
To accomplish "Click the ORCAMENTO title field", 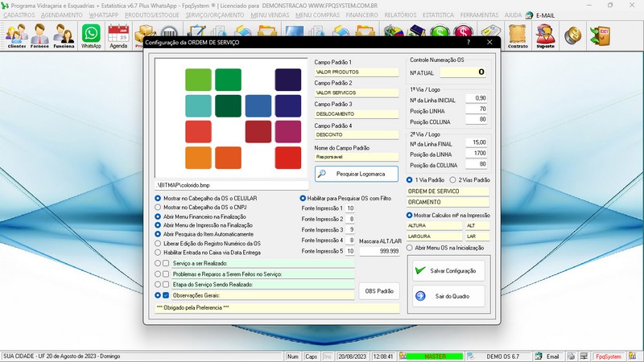I will 448,203.
